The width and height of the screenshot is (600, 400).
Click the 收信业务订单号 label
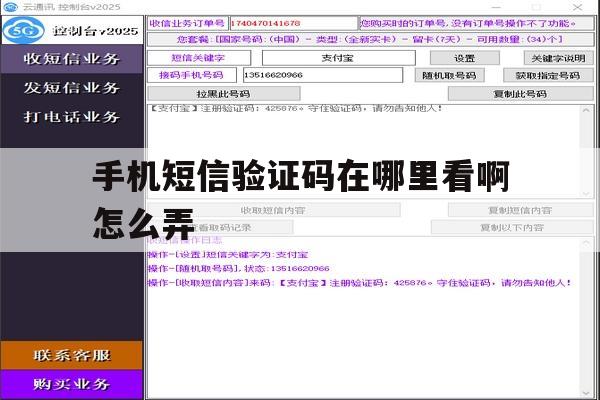187,23
